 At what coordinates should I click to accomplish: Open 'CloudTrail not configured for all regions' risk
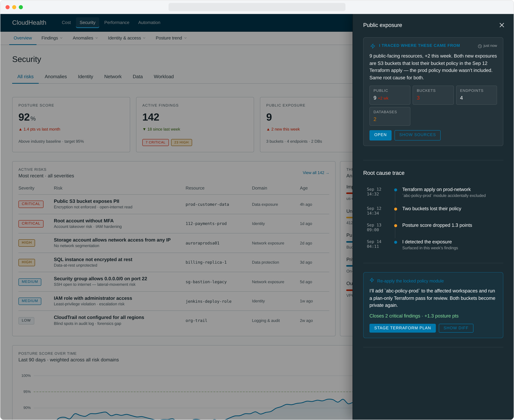coord(174,320)
